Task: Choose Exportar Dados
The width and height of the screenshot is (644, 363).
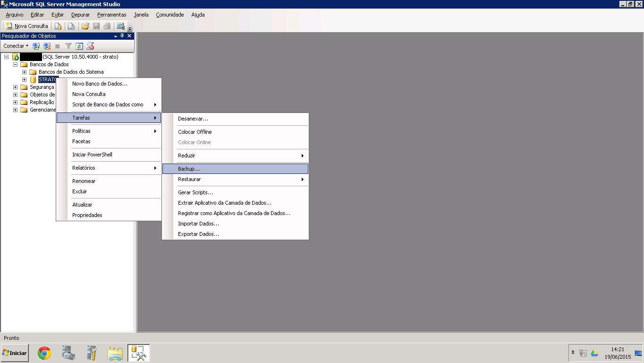Action: pos(235,234)
